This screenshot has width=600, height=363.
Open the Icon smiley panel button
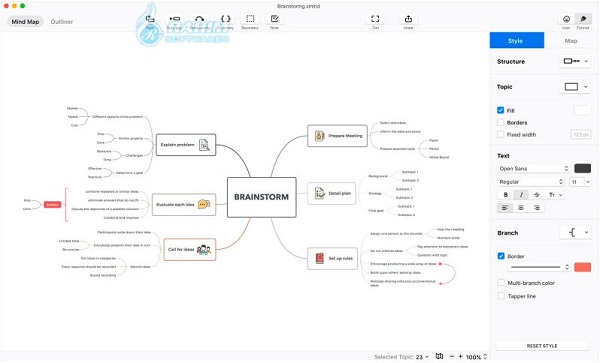(x=566, y=19)
